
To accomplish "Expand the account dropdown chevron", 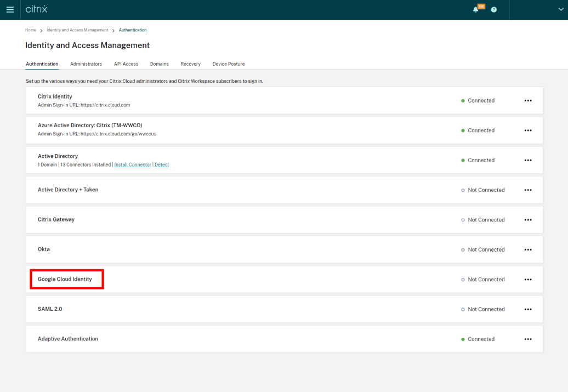I will (560, 9).
